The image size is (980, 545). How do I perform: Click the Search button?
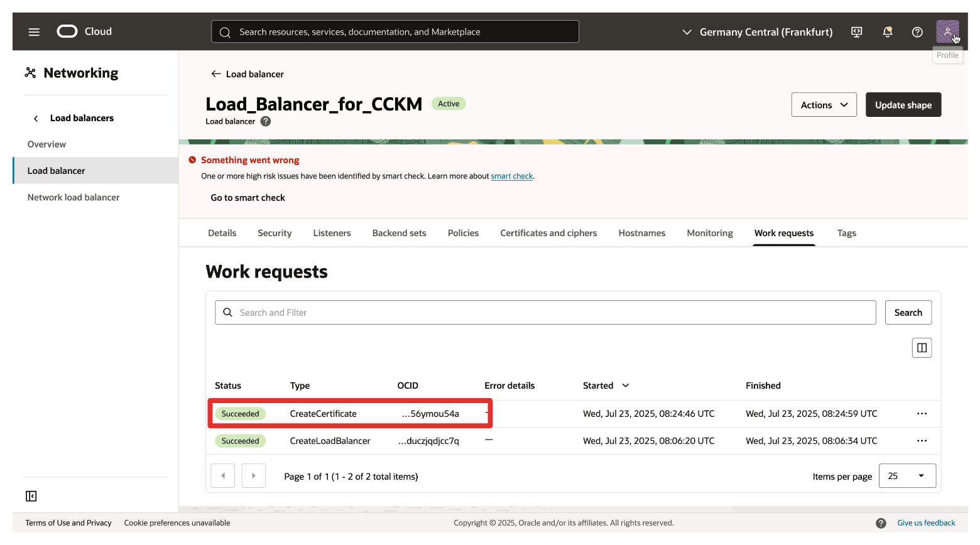click(908, 313)
